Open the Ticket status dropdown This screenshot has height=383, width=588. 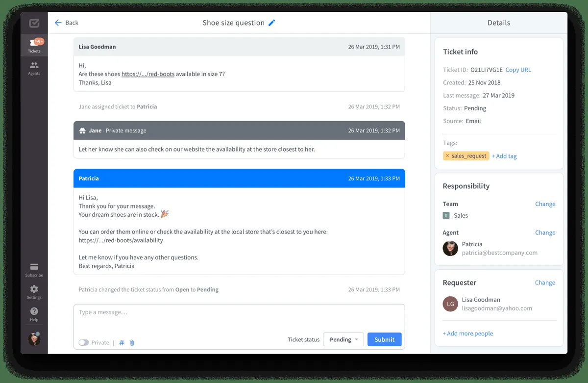click(343, 339)
